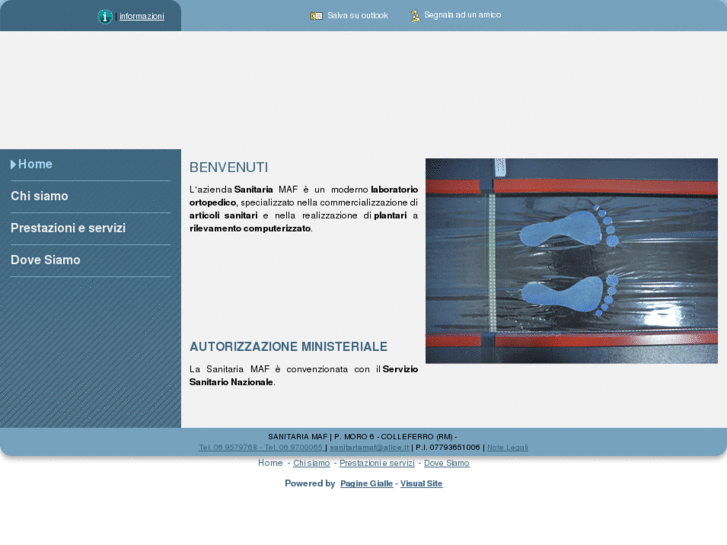
Task: Click the round information 'i' icon
Action: click(x=105, y=17)
